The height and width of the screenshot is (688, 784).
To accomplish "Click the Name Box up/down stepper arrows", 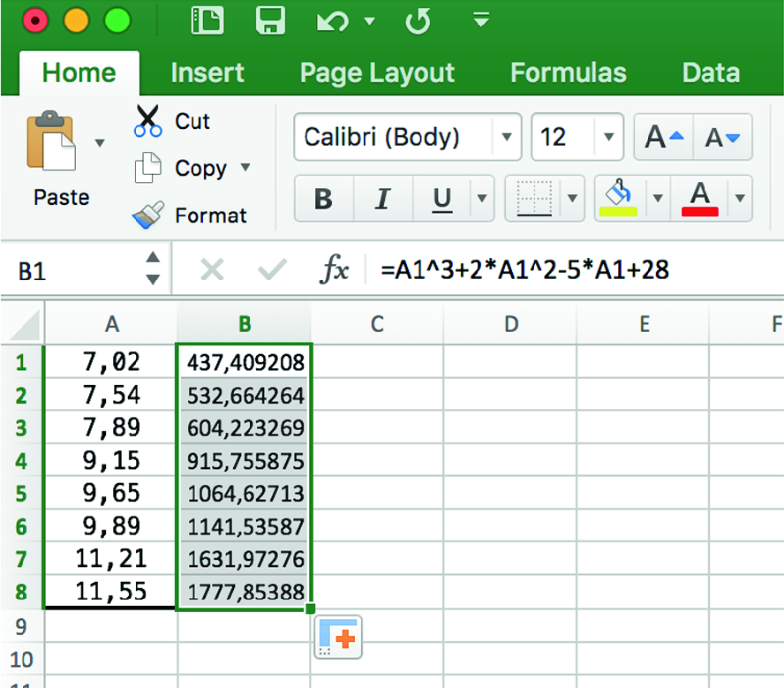I will [153, 268].
